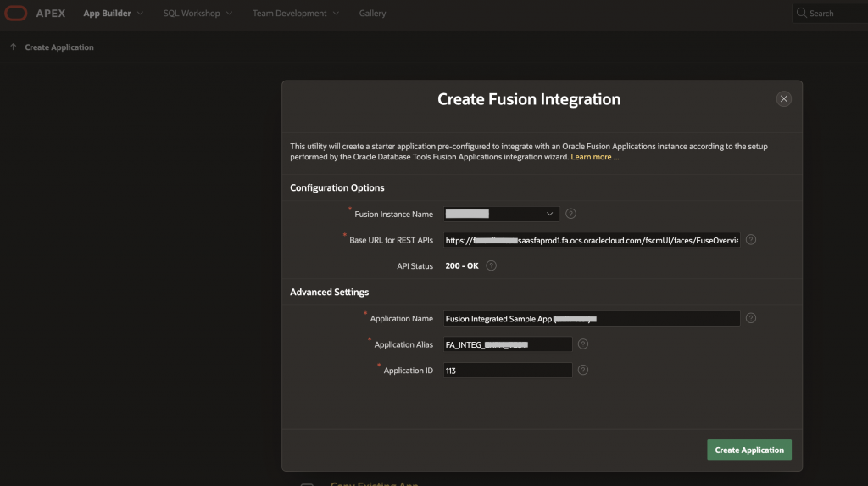Focus the Base URL for REST APIs field
868x486 pixels.
tap(592, 240)
